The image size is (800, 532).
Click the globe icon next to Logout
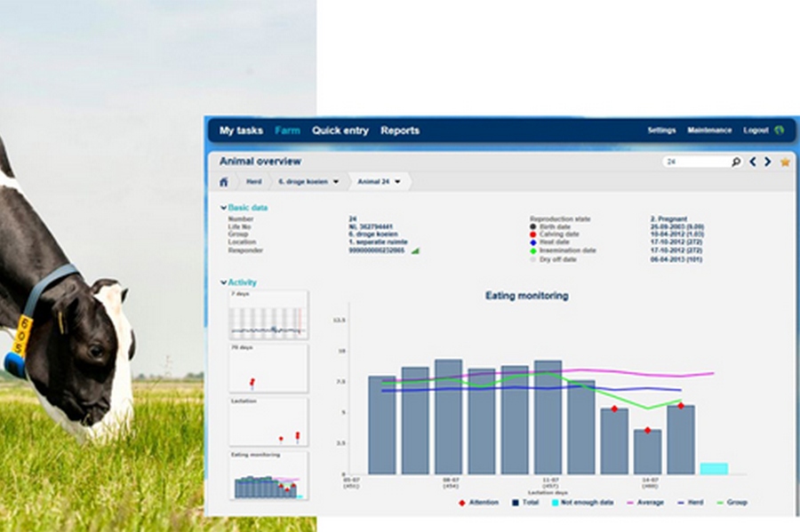point(780,131)
